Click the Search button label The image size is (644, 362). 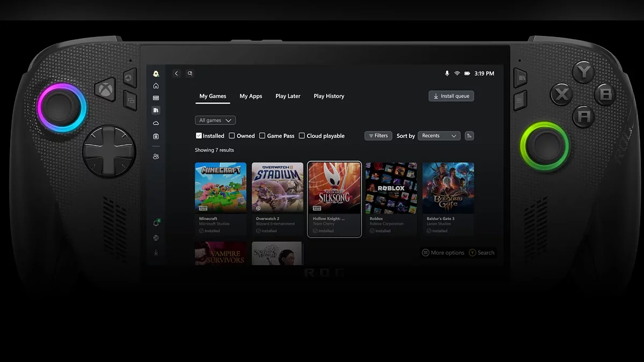coord(486,253)
